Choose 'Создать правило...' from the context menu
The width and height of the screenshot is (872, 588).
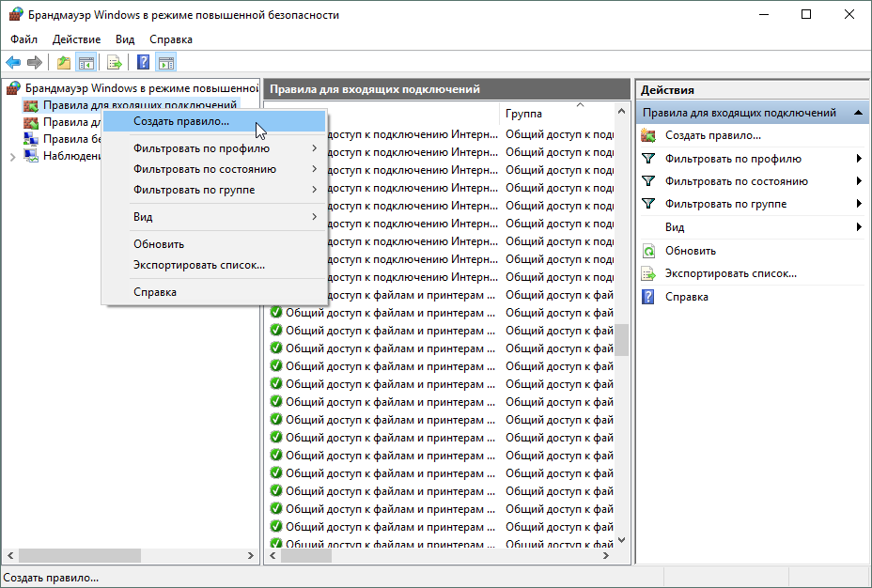coord(181,121)
